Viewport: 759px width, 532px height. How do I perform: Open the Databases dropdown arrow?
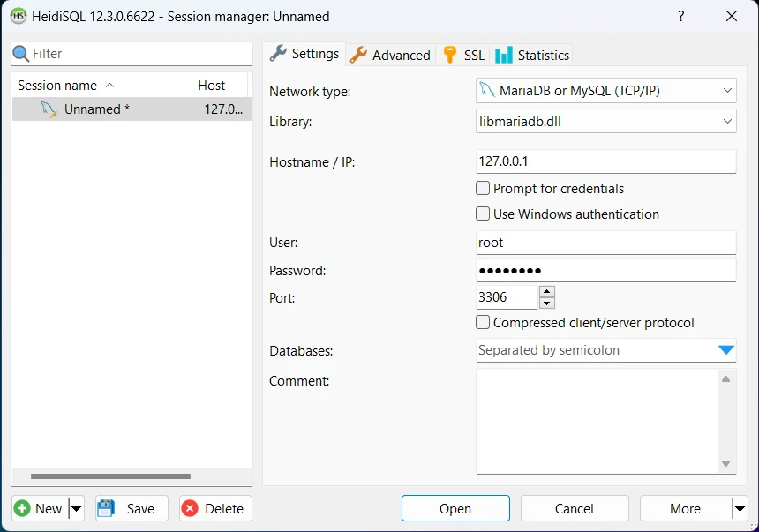pyautogui.click(x=726, y=350)
